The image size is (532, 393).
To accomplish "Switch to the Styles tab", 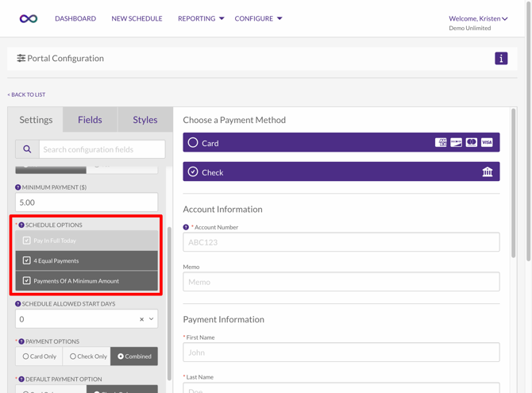I will pyautogui.click(x=145, y=120).
